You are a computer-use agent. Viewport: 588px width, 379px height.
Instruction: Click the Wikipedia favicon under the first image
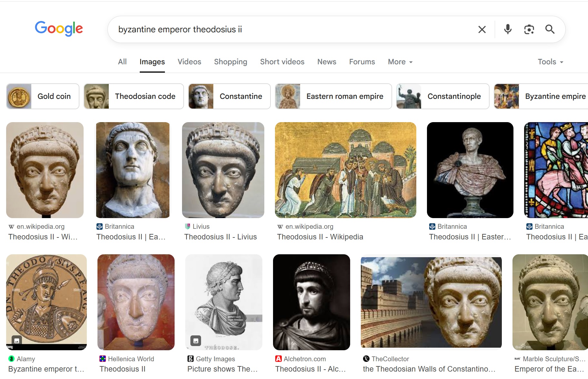point(11,226)
